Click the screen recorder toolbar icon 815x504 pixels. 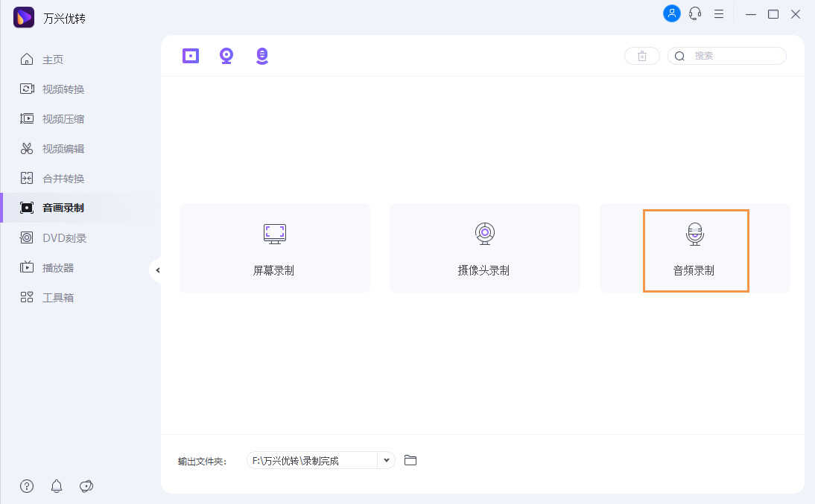(x=191, y=56)
